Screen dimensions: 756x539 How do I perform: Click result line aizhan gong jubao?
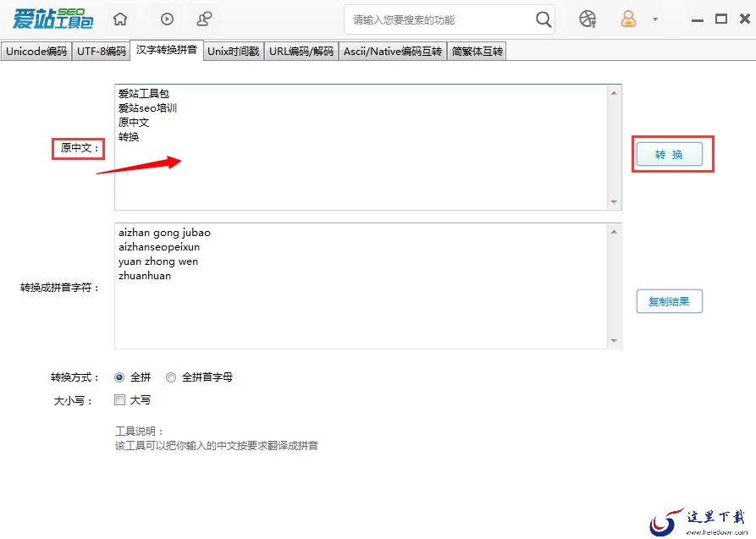pyautogui.click(x=164, y=233)
